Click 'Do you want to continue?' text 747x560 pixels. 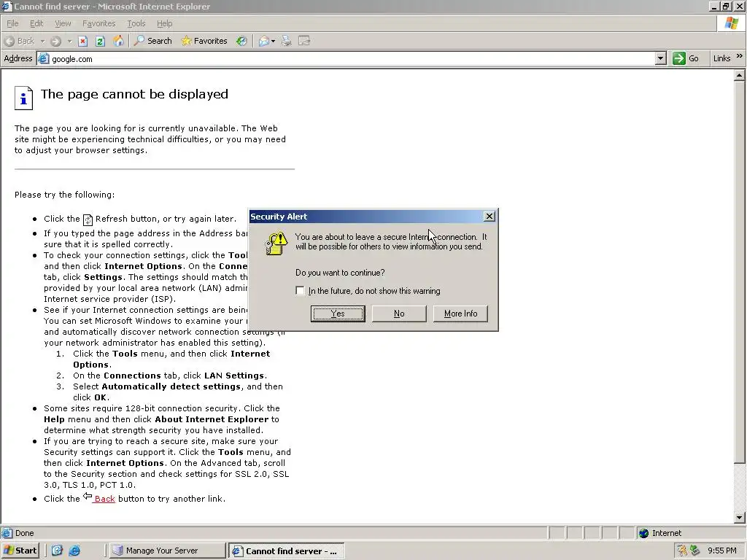(340, 273)
